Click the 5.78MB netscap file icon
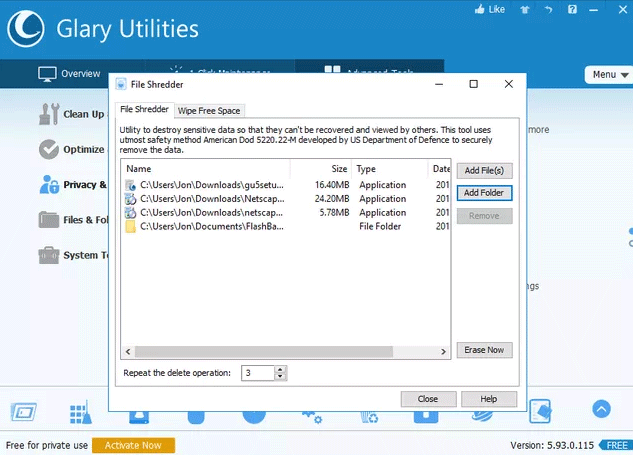The image size is (633, 455). point(130,212)
